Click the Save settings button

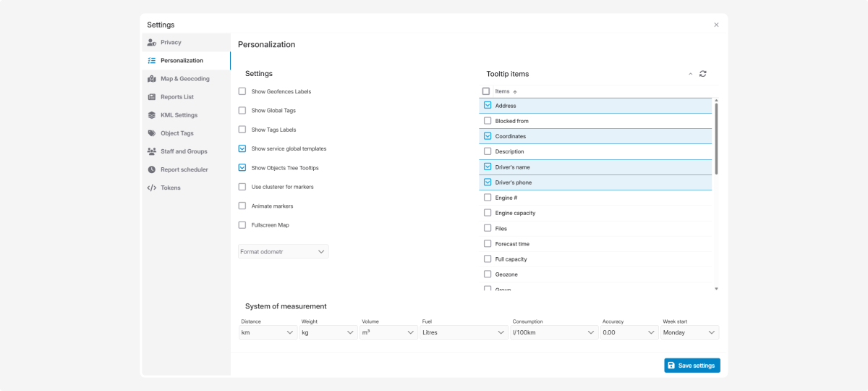[692, 366]
